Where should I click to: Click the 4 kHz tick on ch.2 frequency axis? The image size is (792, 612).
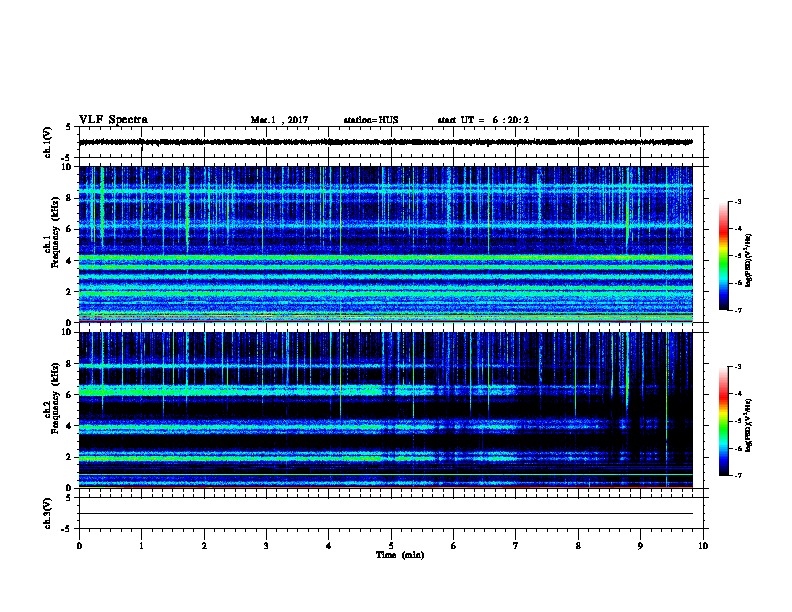click(70, 426)
